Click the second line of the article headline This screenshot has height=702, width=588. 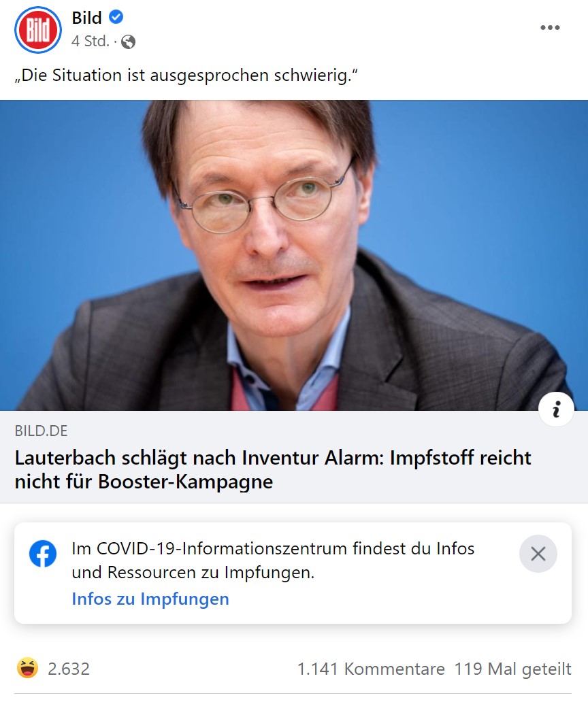(144, 482)
